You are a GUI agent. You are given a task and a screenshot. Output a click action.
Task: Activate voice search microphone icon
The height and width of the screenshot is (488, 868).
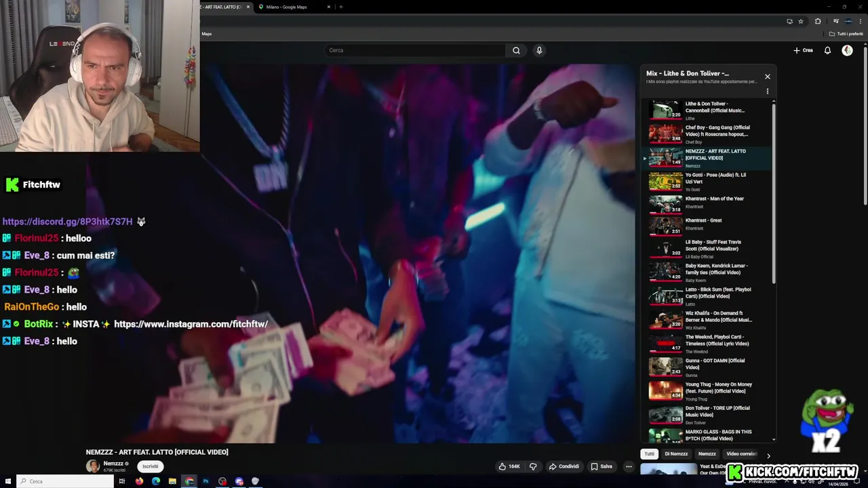(x=539, y=50)
